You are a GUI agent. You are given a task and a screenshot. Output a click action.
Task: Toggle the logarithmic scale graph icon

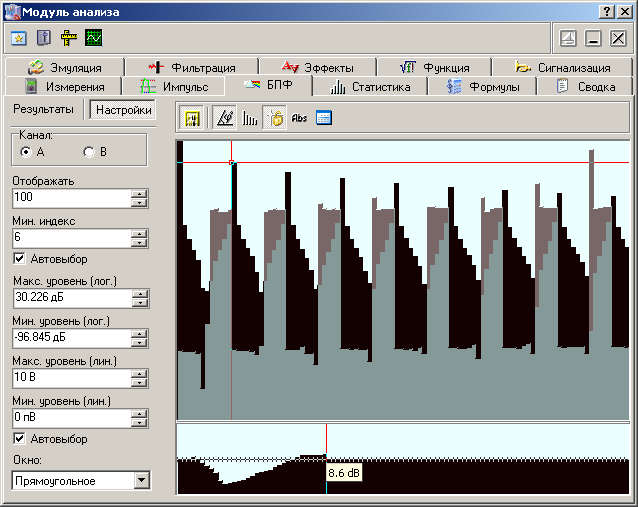tap(225, 118)
